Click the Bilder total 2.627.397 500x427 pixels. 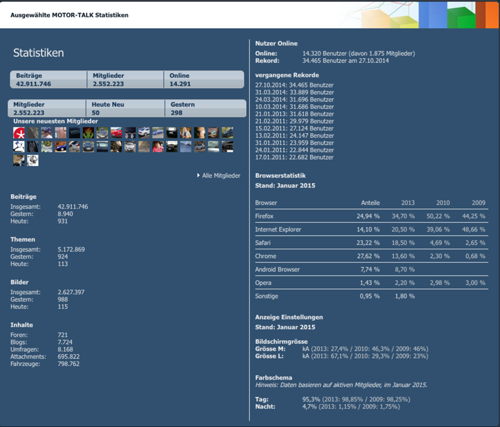(x=71, y=292)
